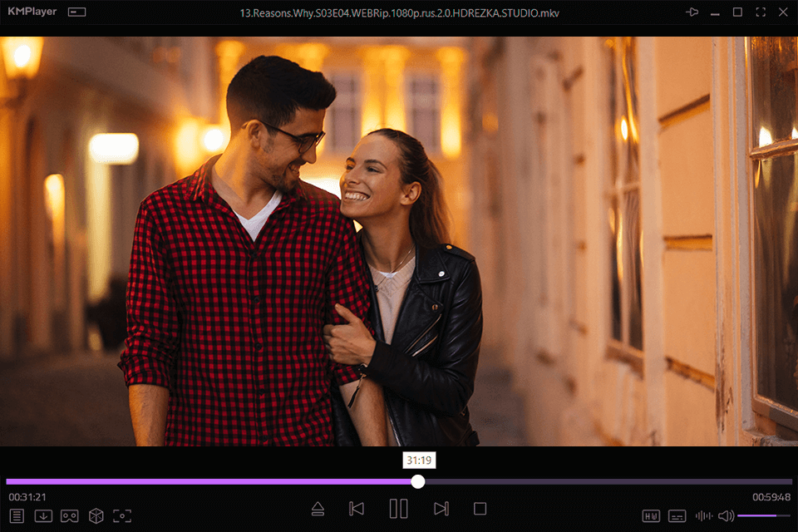Pause the video playback
Screen dimensions: 798x532
tap(398, 508)
